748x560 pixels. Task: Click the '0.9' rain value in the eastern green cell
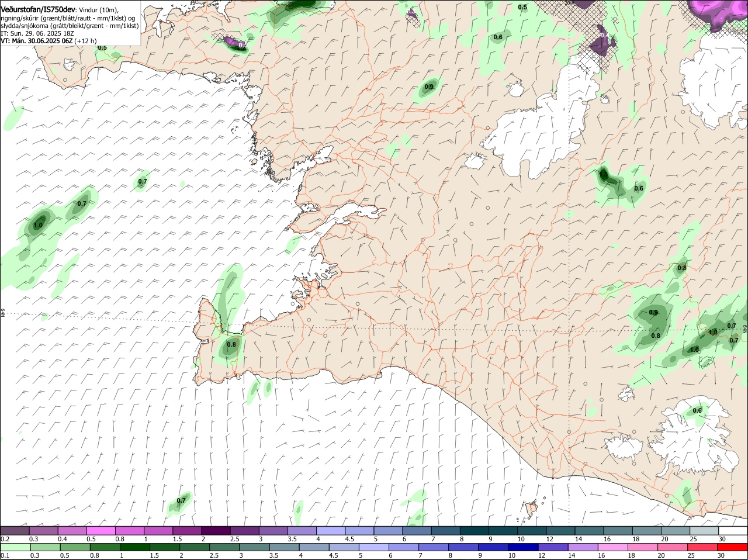point(653,312)
